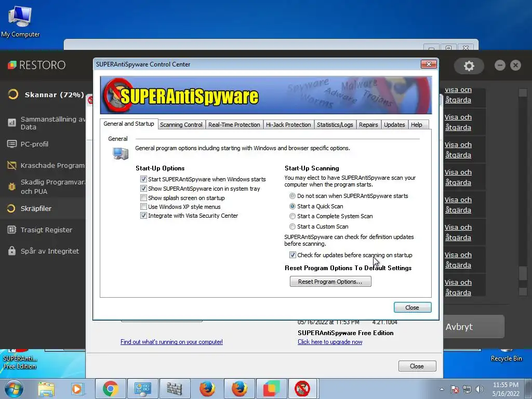Click the Spår av Integritet lock icon

12,251
